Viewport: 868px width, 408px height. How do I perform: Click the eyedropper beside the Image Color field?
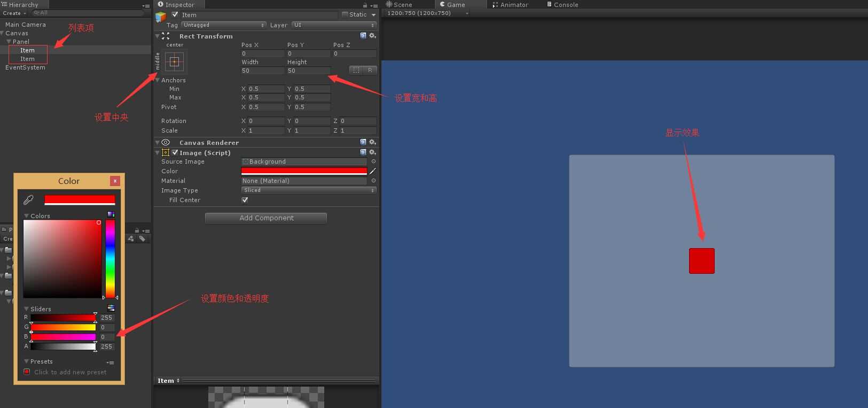coord(373,171)
